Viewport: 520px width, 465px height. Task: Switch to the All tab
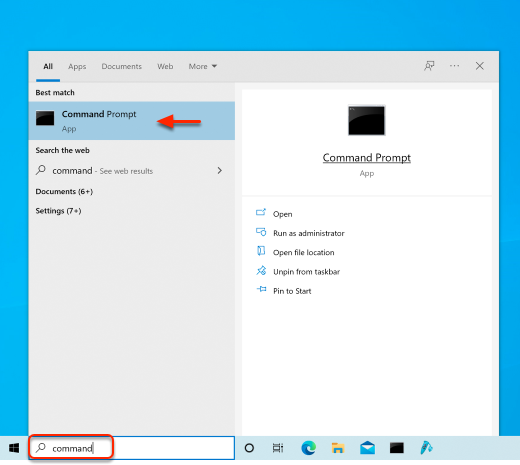tap(48, 67)
